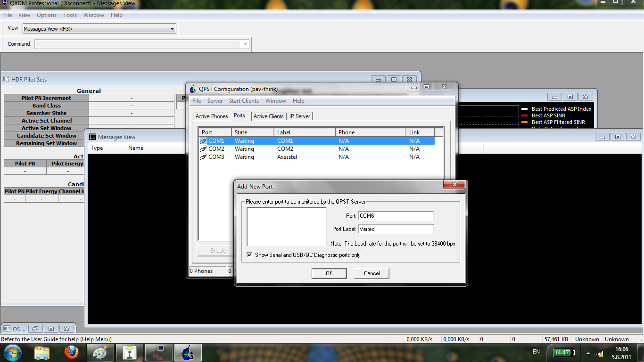The height and width of the screenshot is (362, 644).
Task: Click the Searcher State label
Action: point(46,113)
